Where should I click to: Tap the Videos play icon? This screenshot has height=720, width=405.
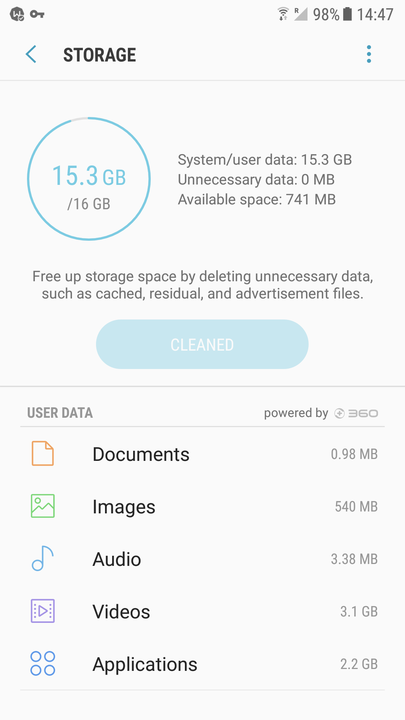(x=43, y=611)
